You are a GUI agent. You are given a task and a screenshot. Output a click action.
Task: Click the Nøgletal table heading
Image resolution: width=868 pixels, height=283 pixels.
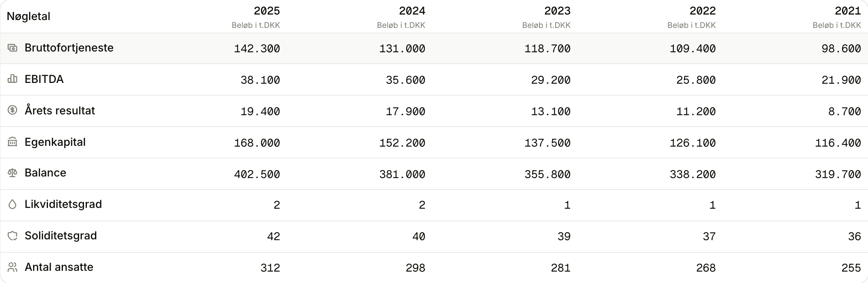[29, 17]
